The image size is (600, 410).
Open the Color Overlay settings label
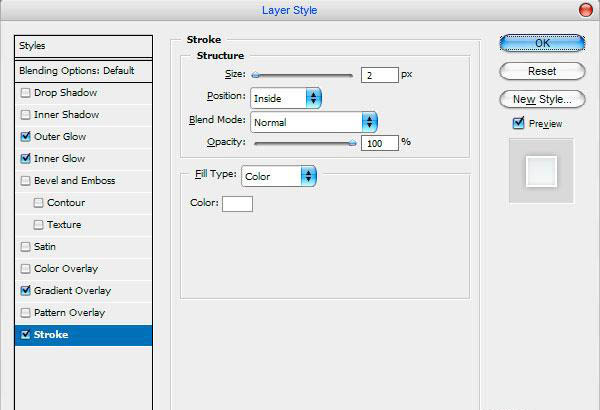(66, 269)
